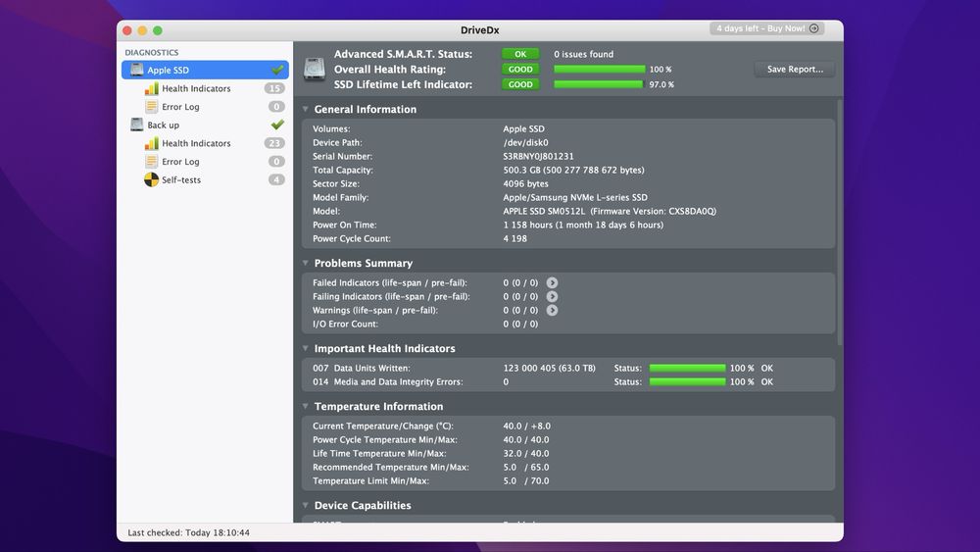Click Overall Health Rating progress bar
The width and height of the screenshot is (980, 552).
pos(600,70)
